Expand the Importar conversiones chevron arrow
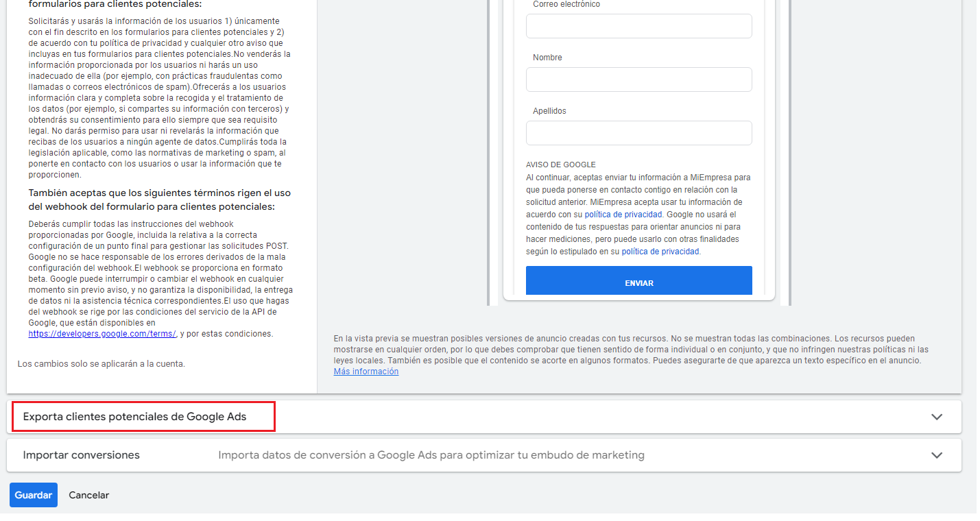Screen dimensions: 980x521 coord(936,455)
